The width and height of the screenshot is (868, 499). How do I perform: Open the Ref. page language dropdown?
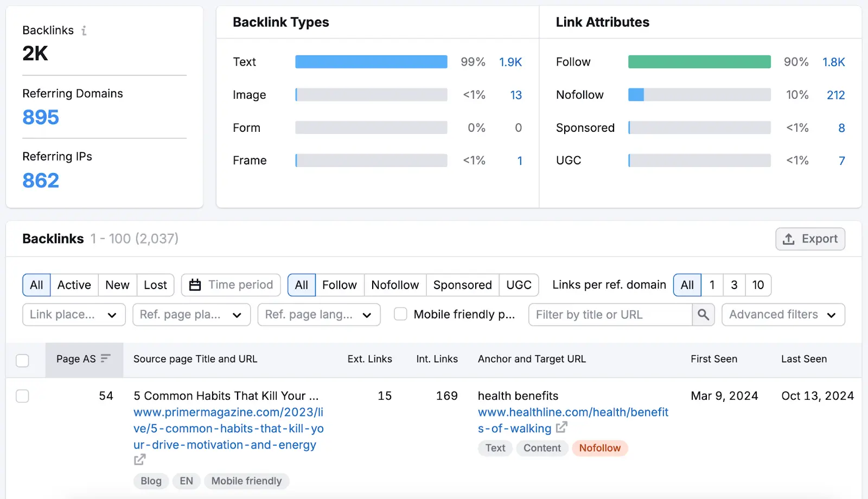pos(319,315)
